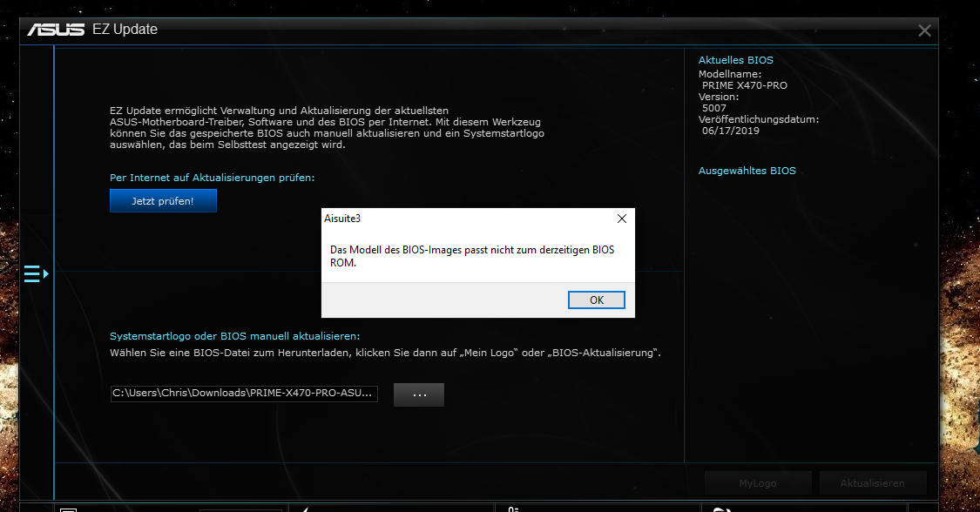980x512 pixels.
Task: Click the BIOS version 5007 value
Action: tap(713, 108)
